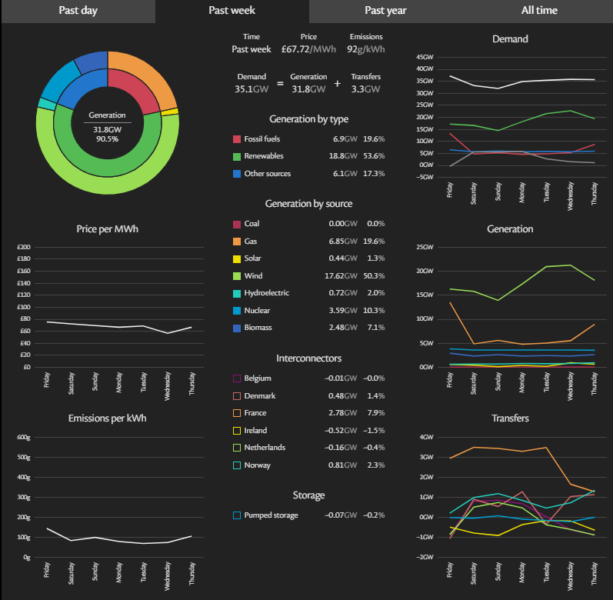Screen dimensions: 613x600
Task: Click the Renewables green legend square
Action: pyautogui.click(x=237, y=156)
